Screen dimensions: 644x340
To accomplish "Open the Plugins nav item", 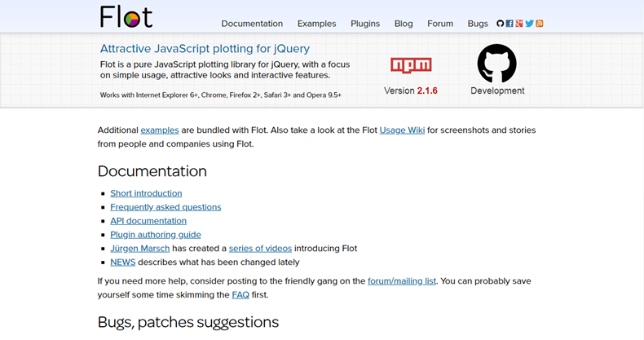I will (365, 24).
